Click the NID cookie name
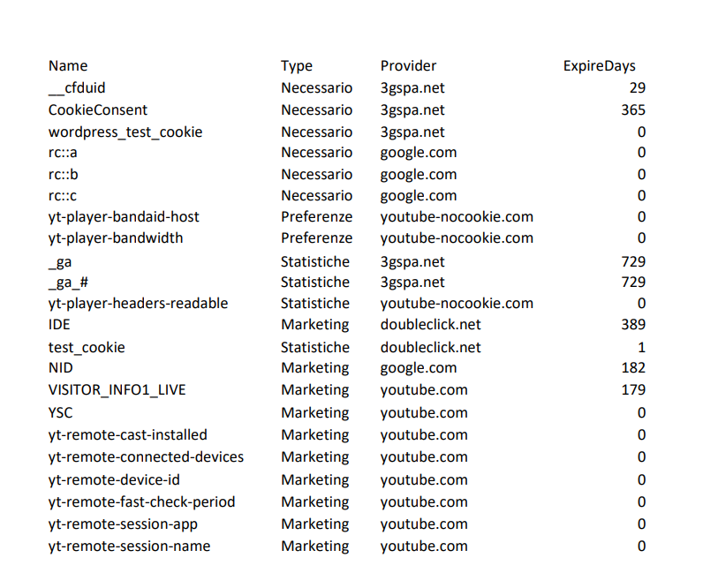Screen dimensions: 703x588 (61, 368)
